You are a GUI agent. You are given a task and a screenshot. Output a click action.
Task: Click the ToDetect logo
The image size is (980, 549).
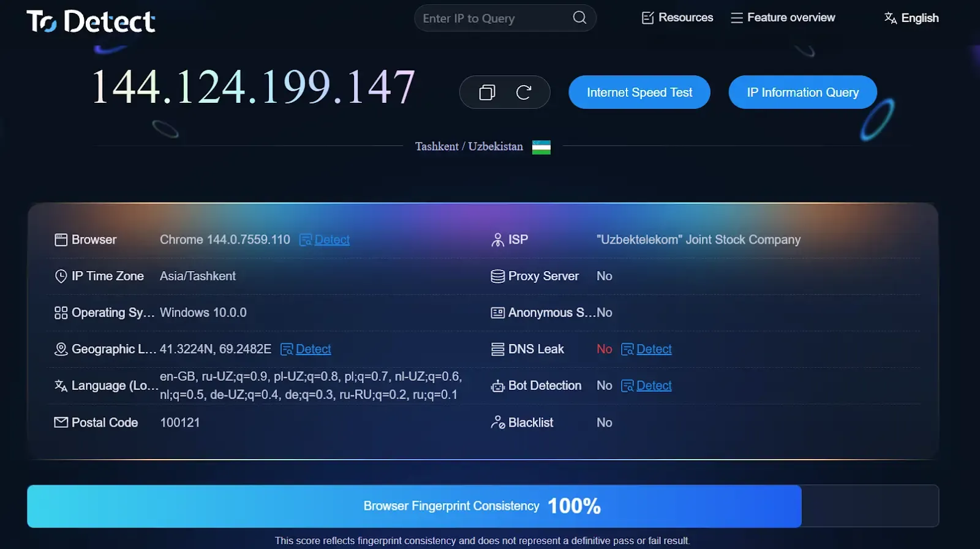coord(91,21)
